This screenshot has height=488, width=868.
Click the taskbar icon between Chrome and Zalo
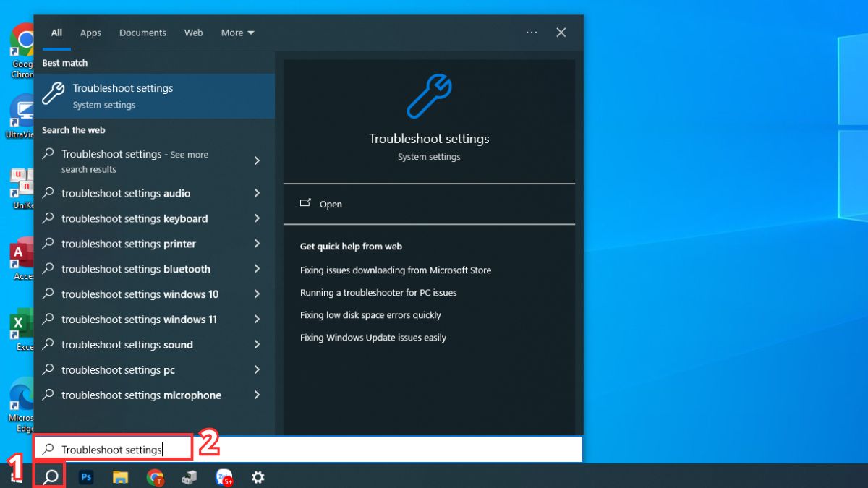pos(189,477)
